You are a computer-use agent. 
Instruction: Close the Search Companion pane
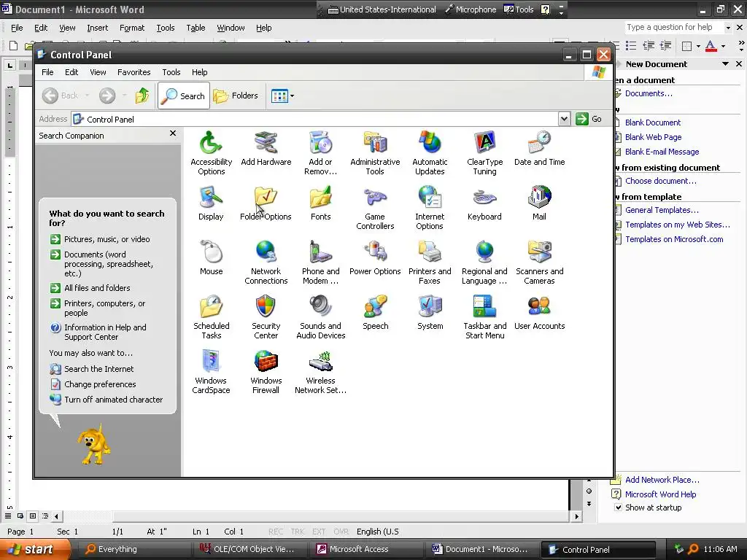[173, 133]
